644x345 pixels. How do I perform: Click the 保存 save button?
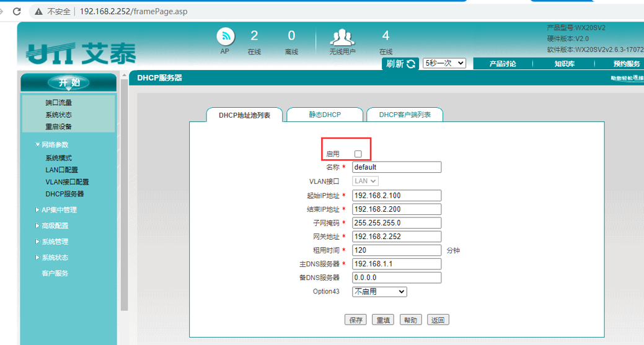(x=356, y=320)
